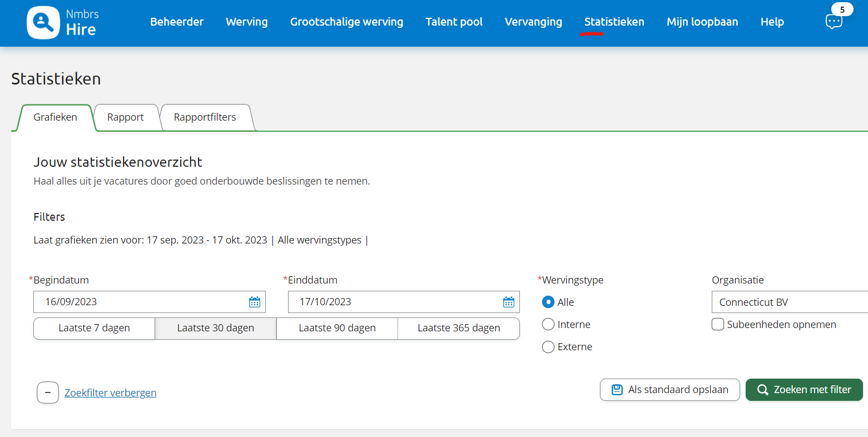Choose the Laatste 90 dagen range

tap(338, 328)
